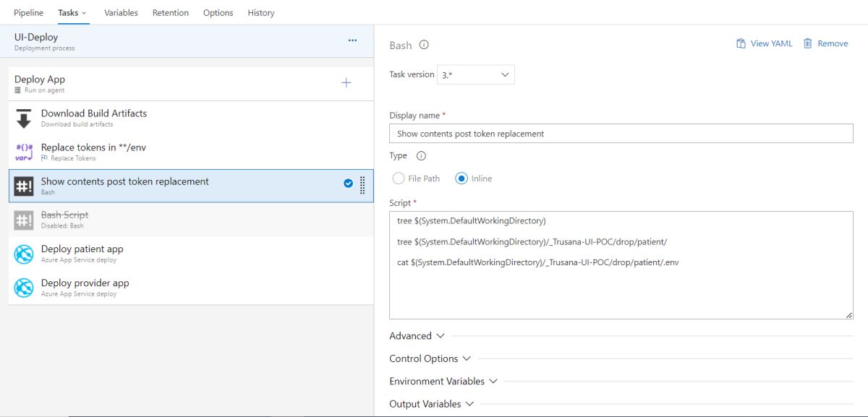Click inside the Script text area
868x417 pixels.
621,265
